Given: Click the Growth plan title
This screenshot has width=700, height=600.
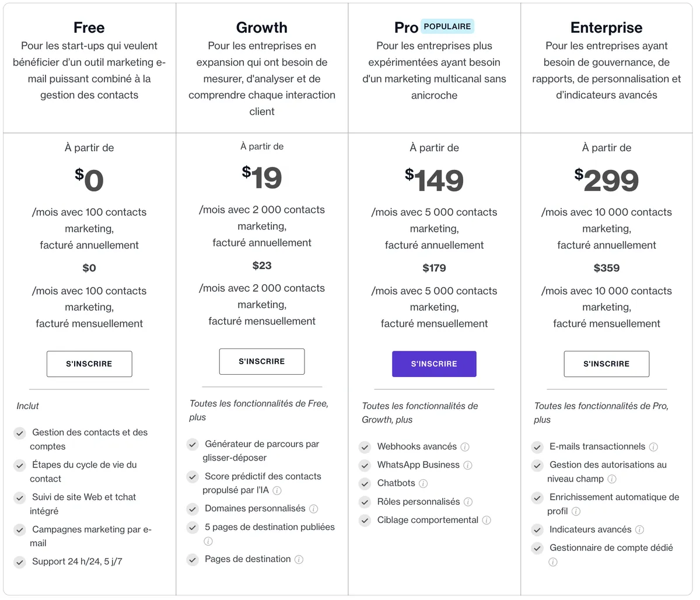Looking at the screenshot, I should point(262,27).
